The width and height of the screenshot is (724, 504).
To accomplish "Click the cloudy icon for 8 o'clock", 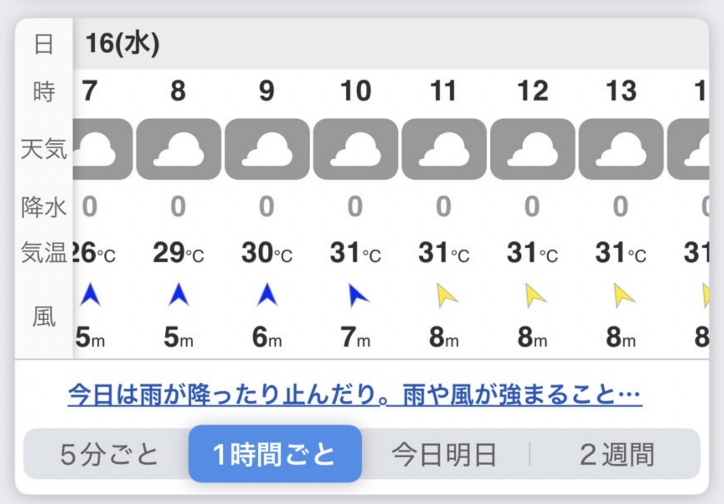I will [179, 149].
